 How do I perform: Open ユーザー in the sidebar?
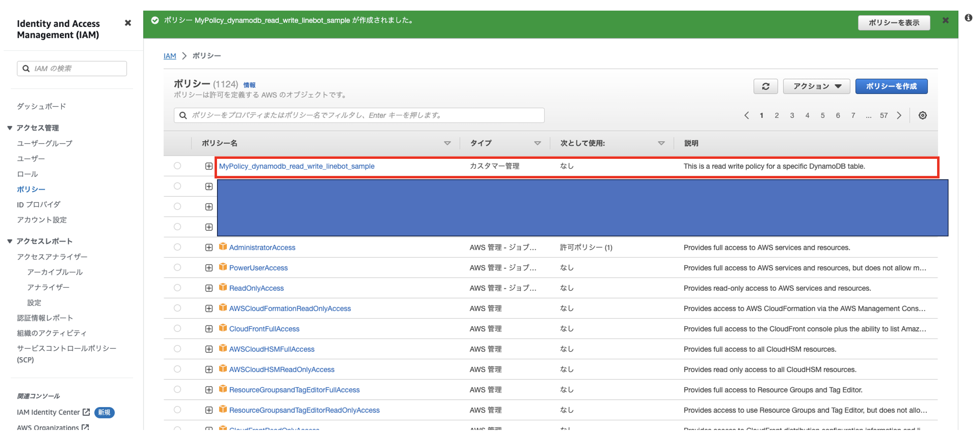pos(31,158)
